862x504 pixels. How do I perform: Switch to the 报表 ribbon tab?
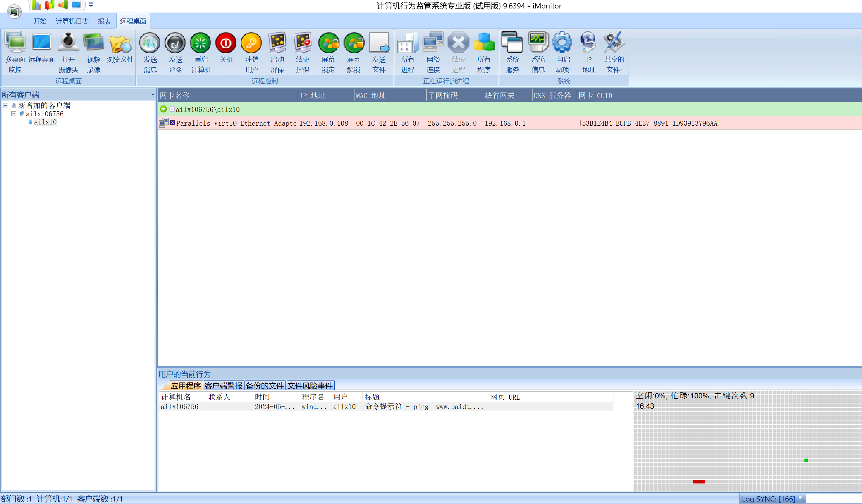[x=104, y=21]
